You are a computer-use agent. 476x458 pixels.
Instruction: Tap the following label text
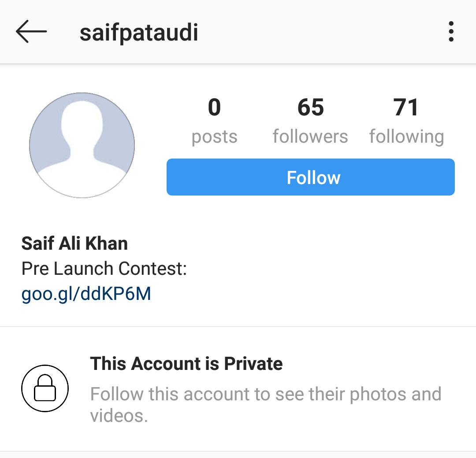click(406, 137)
